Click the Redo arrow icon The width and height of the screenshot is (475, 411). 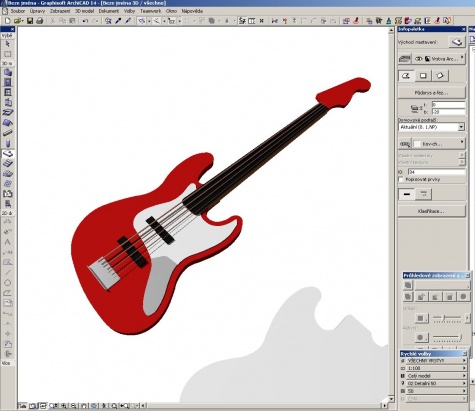pos(95,21)
